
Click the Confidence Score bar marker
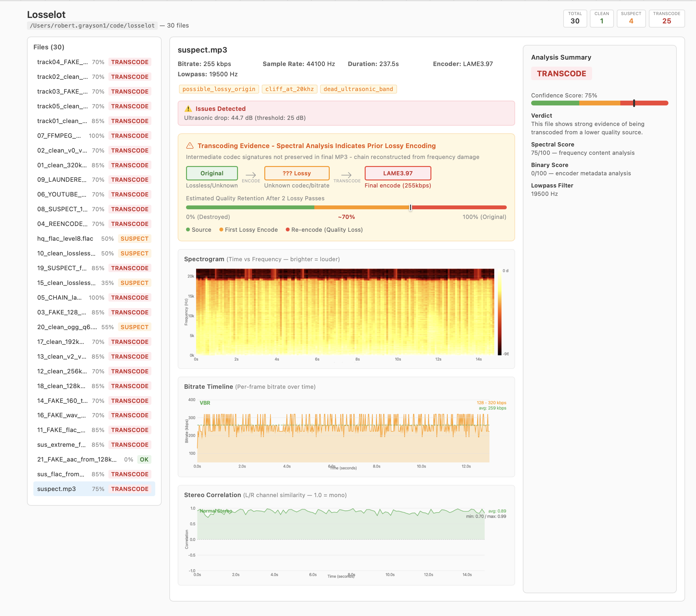pos(634,103)
